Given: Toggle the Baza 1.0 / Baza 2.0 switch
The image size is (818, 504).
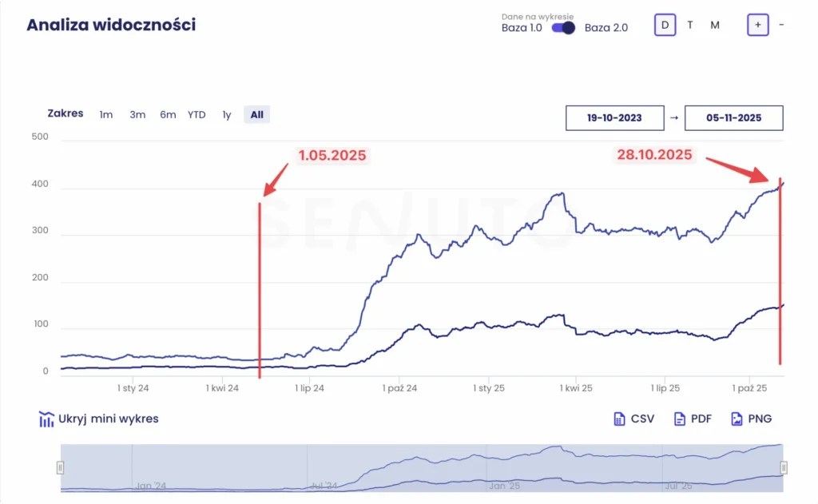Looking at the screenshot, I should [563, 27].
